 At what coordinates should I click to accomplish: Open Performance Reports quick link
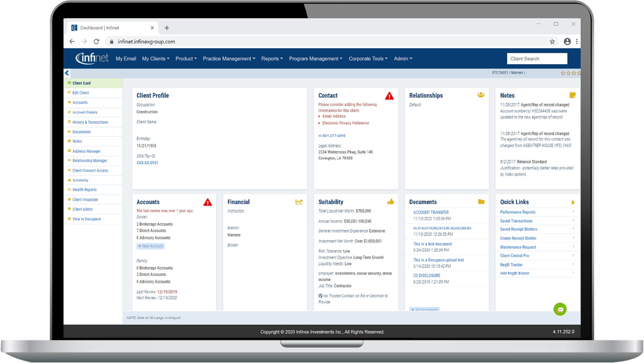point(518,212)
